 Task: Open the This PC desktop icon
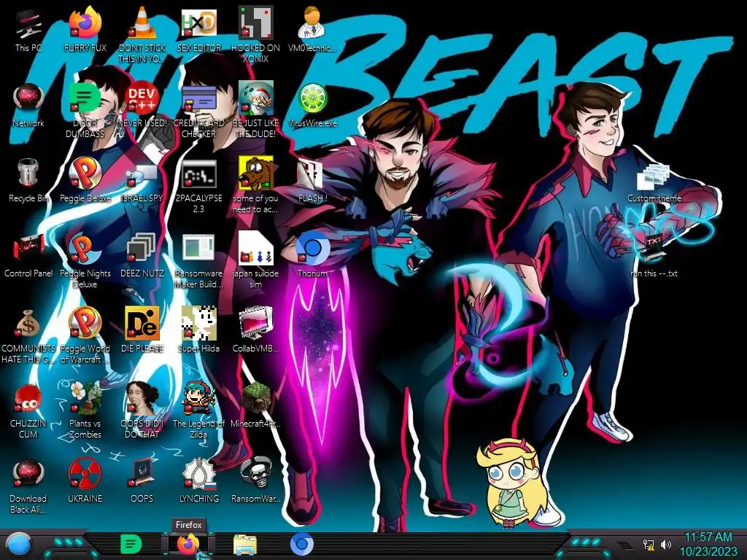pos(28,24)
